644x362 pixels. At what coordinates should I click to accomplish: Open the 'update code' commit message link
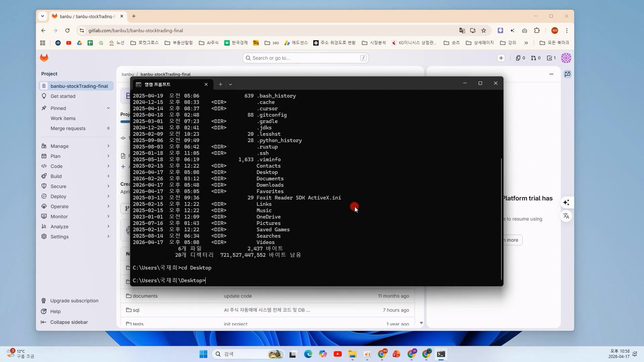238,296
